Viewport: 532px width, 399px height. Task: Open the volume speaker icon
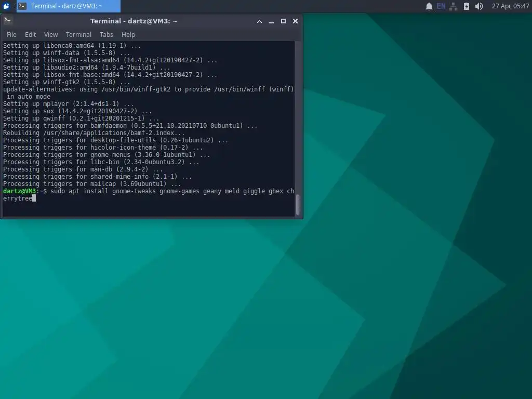click(478, 6)
